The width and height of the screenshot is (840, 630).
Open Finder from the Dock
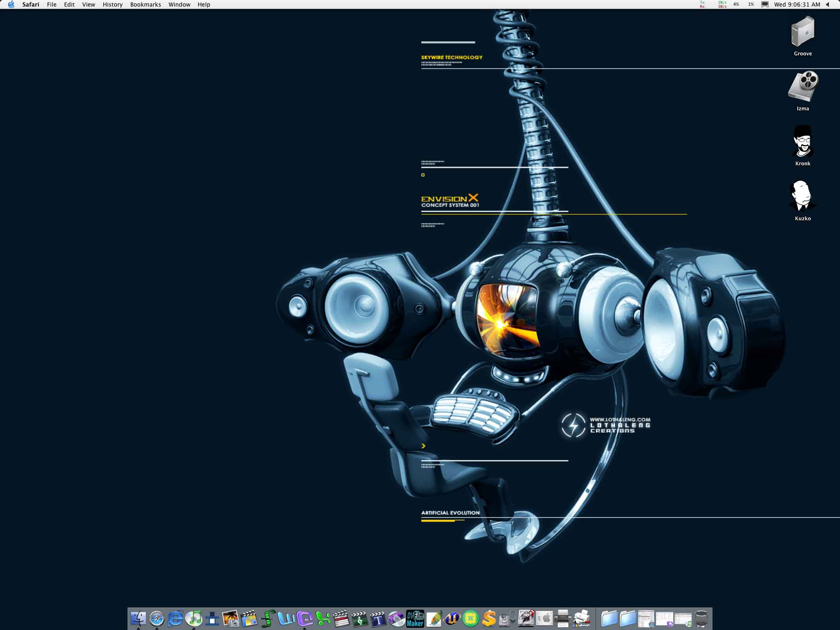(138, 619)
